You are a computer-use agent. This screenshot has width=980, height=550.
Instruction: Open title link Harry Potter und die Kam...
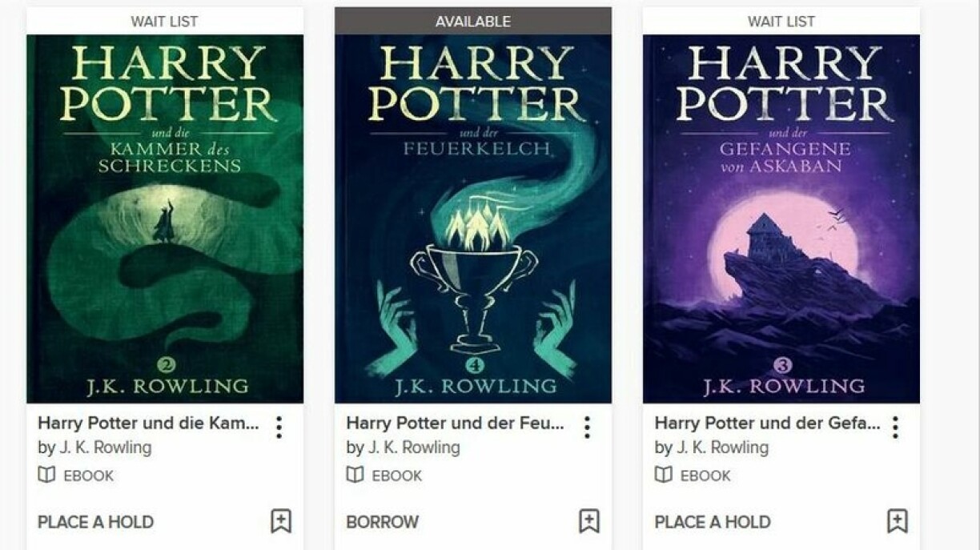148,424
